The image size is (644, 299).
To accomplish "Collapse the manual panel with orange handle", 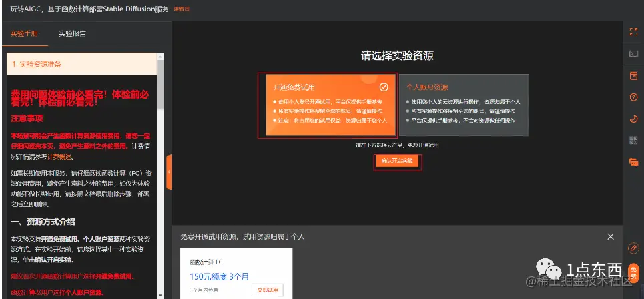I will (169, 172).
